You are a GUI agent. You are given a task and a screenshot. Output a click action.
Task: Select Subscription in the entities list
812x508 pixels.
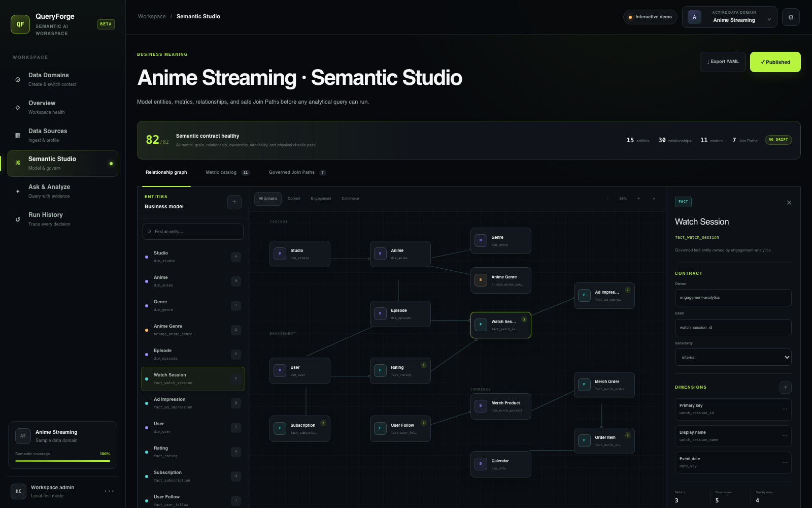click(x=193, y=477)
